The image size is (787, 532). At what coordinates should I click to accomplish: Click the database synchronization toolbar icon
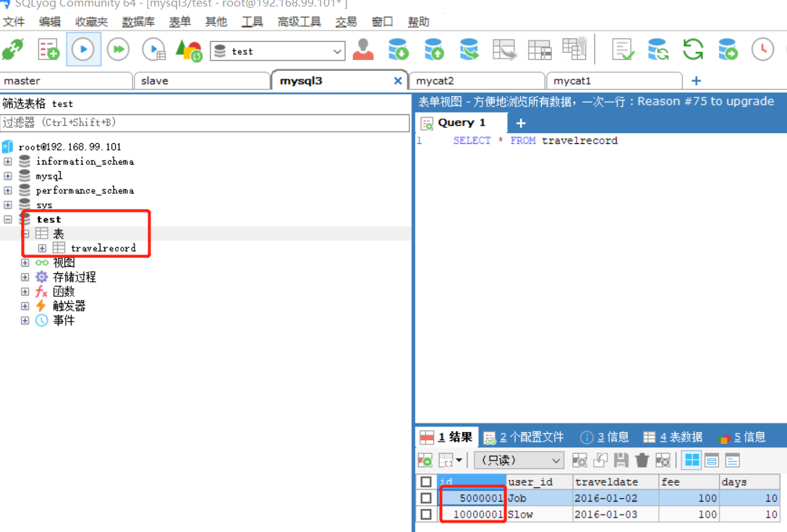[x=658, y=50]
